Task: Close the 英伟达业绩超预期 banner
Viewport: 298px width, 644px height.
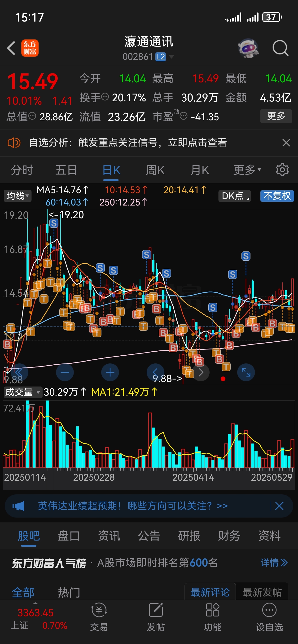Action: [x=279, y=506]
